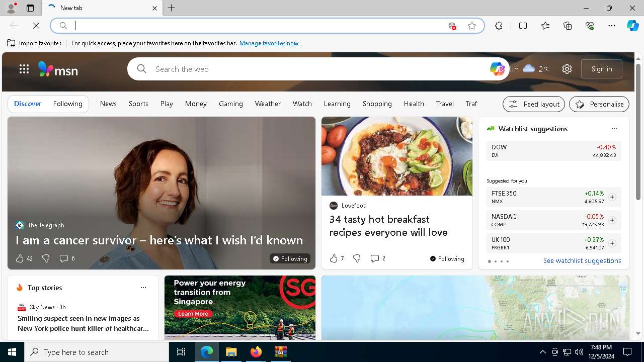Open Copilot sidebar icon
Screen dimensions: 644x362
[633, 26]
